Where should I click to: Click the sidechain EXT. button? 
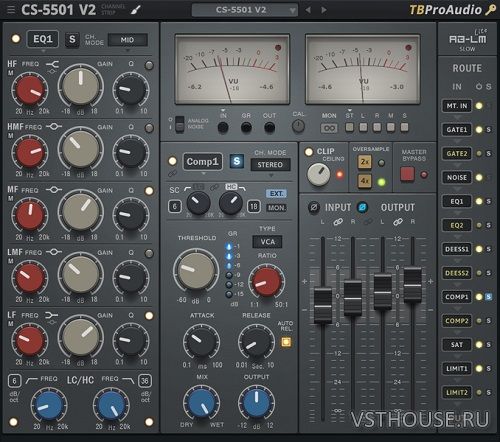click(276, 193)
